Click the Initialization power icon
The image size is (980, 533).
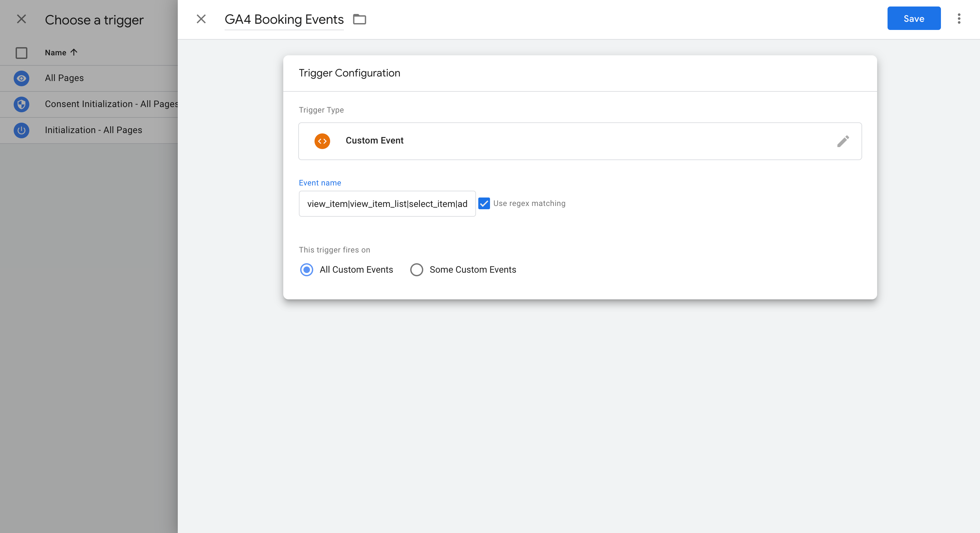21,130
